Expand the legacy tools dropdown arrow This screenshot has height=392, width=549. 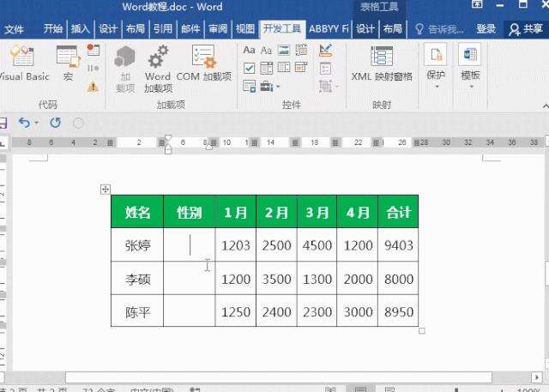click(x=278, y=86)
